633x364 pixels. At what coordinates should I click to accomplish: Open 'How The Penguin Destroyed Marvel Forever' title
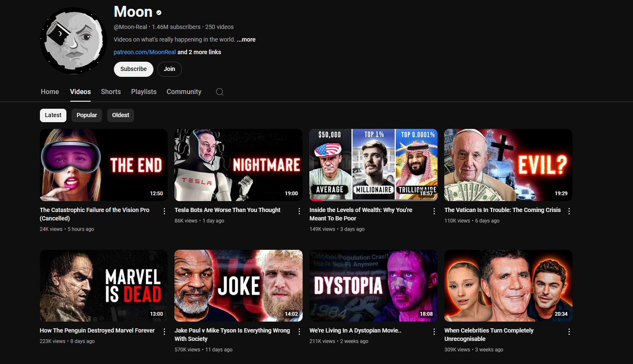[x=97, y=330]
